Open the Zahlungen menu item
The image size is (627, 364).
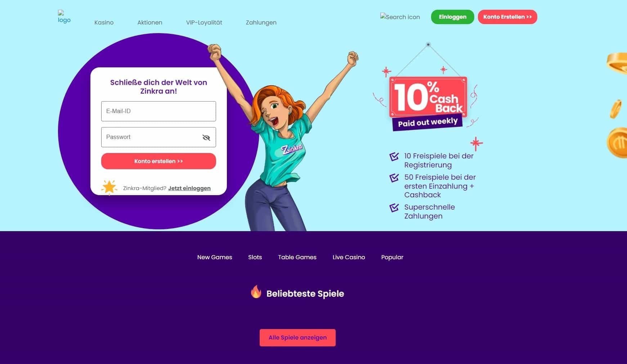(x=261, y=22)
